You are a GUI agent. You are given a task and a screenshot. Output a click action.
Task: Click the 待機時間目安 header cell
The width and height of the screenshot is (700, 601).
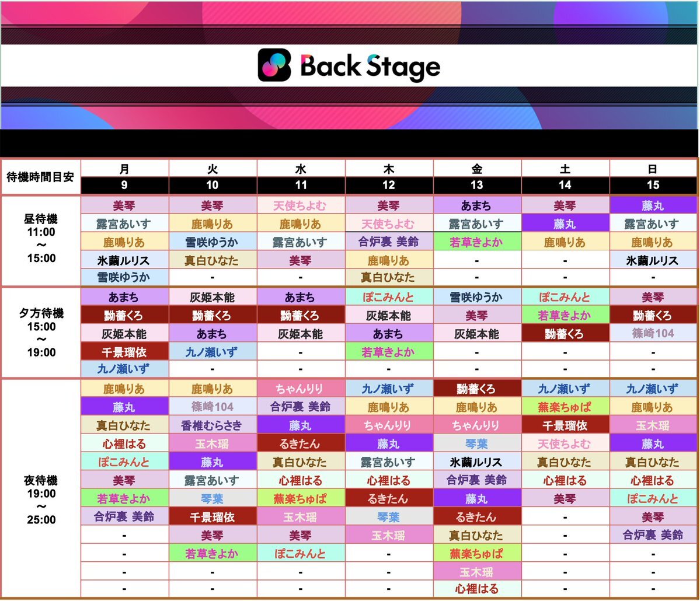pyautogui.click(x=41, y=177)
